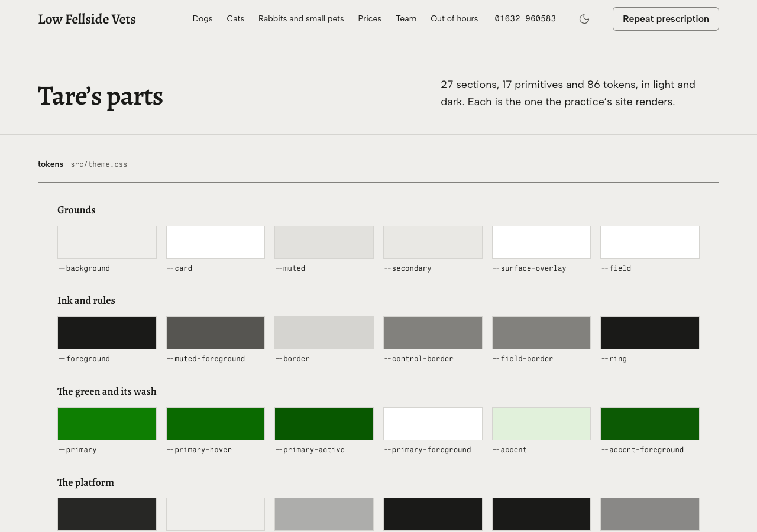Click the --field swatch
The image size is (757, 532).
650,242
